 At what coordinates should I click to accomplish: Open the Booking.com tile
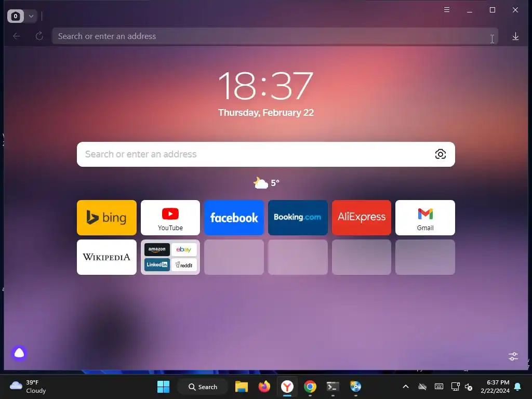(x=298, y=218)
